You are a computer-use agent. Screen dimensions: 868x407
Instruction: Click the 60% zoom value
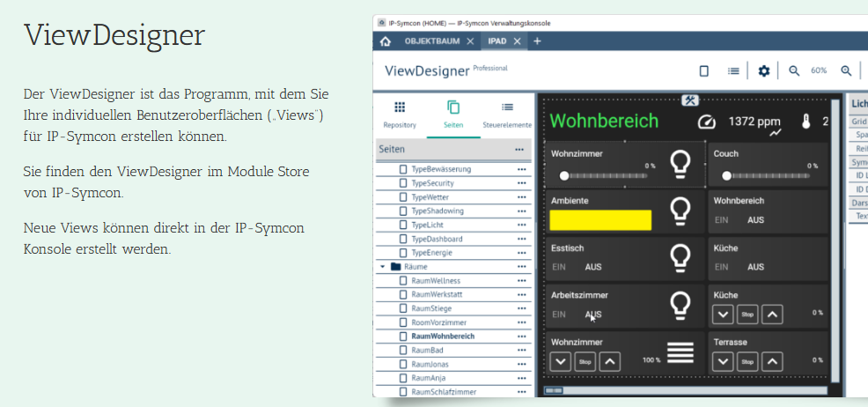point(819,70)
